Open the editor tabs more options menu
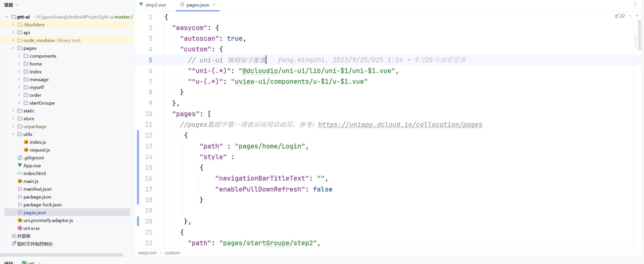Viewport: 644px width, 264px height. [635, 4]
